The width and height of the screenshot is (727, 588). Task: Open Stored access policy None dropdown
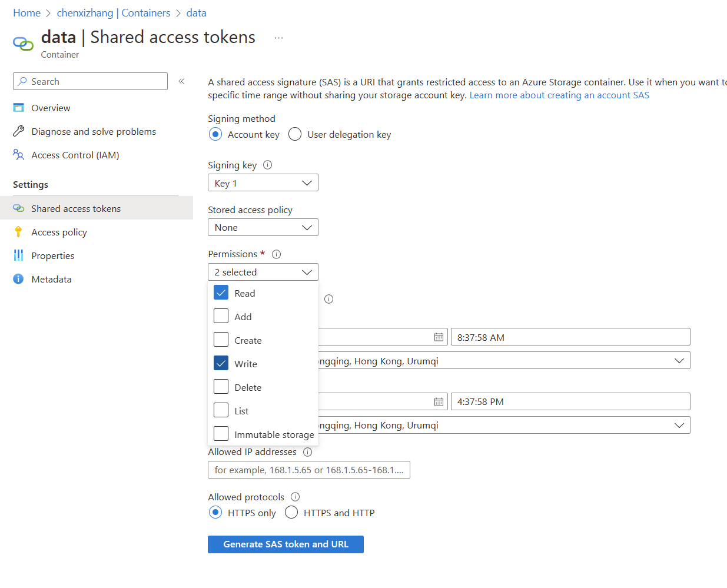[263, 227]
